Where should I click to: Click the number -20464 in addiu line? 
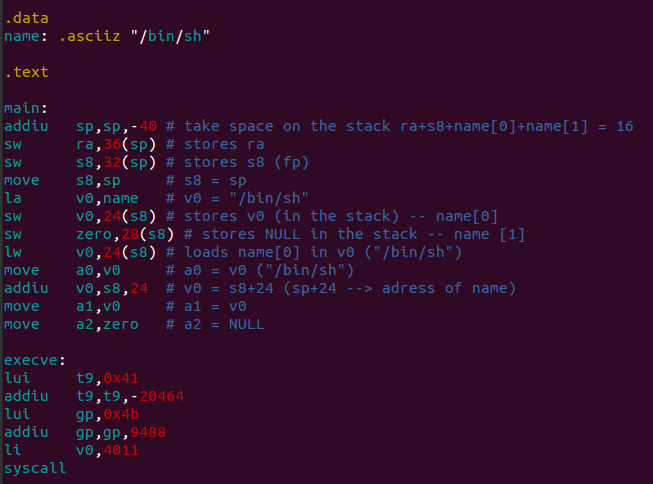click(x=157, y=396)
